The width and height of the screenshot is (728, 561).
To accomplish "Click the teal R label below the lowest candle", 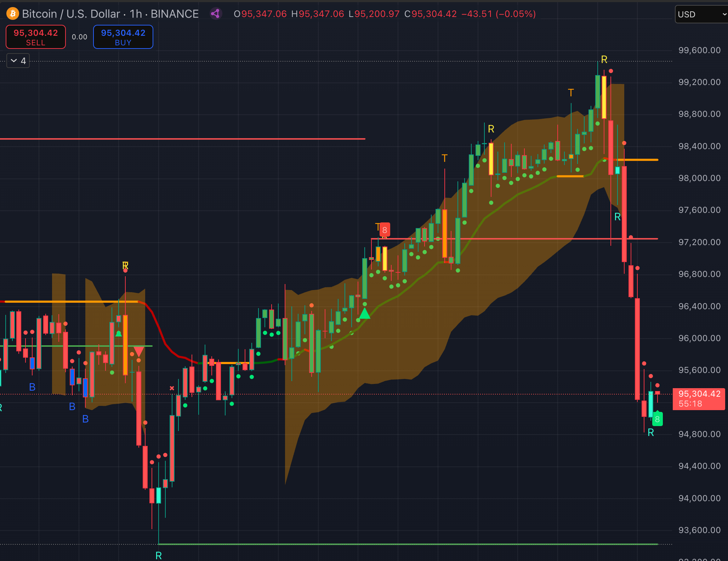I will pyautogui.click(x=159, y=555).
